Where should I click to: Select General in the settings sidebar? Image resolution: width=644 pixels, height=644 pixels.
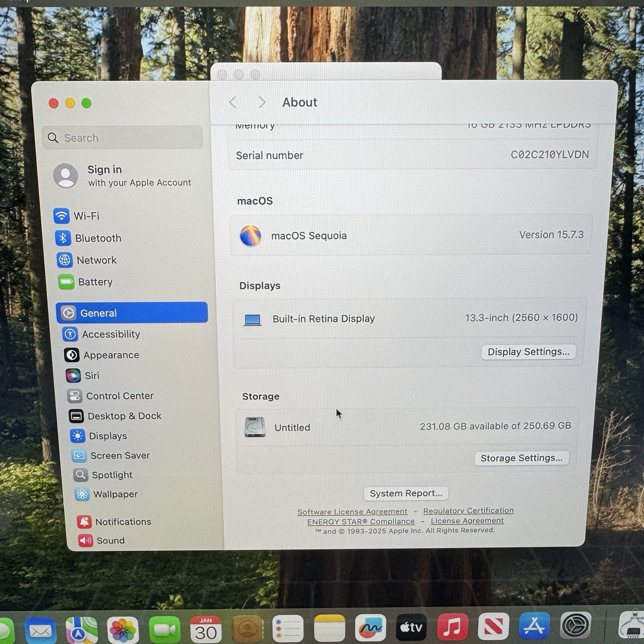pyautogui.click(x=132, y=313)
